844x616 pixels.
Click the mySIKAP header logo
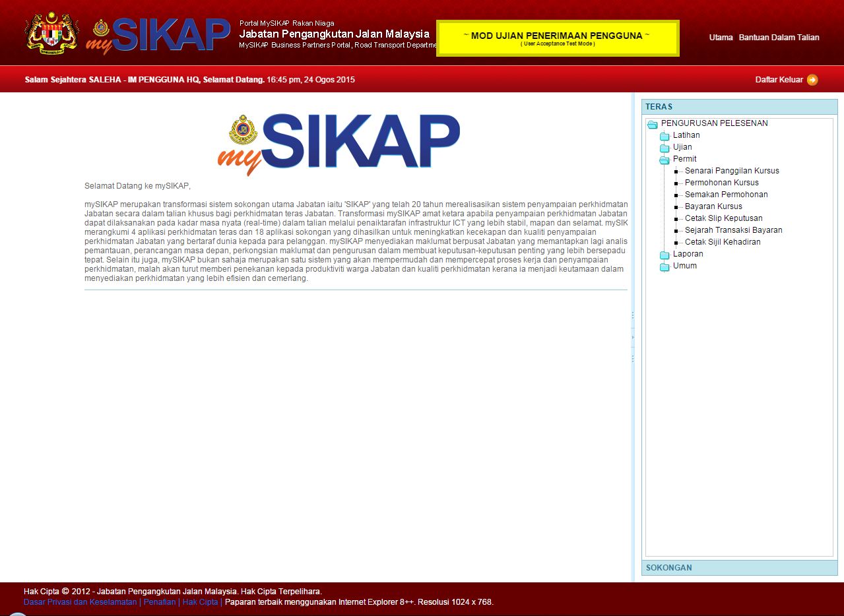click(158, 36)
